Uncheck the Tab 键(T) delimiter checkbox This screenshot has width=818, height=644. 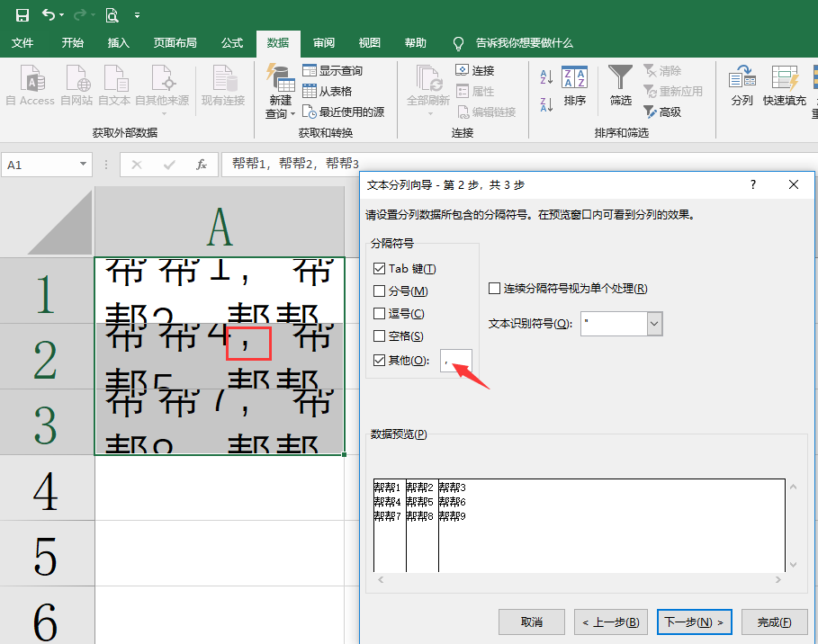coord(379,269)
